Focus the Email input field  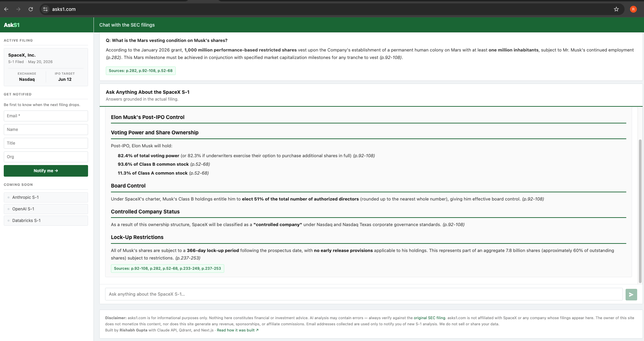click(46, 116)
